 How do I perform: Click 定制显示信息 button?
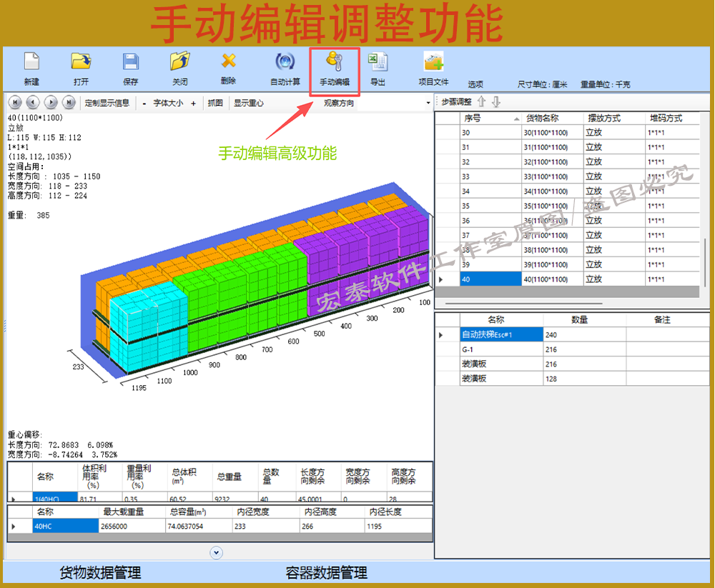point(107,103)
